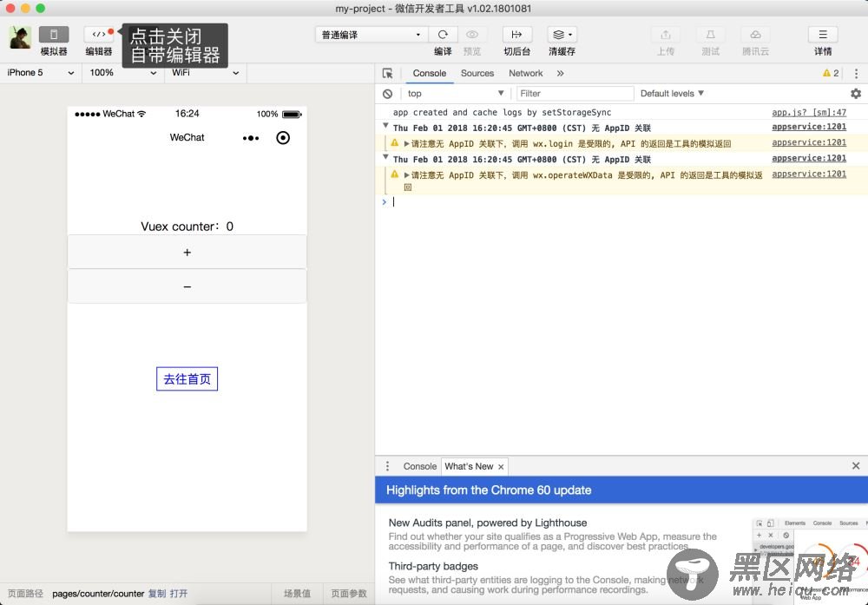
Task: Click the warnings count indicator
Action: (x=831, y=73)
